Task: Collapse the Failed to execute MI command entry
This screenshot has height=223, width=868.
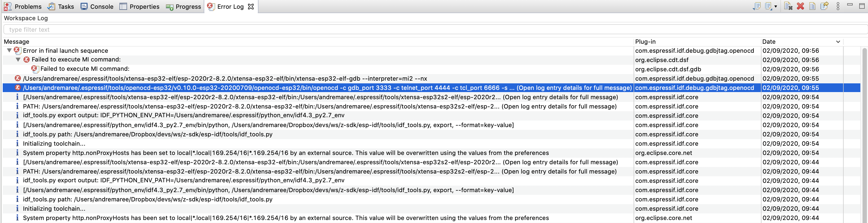Action: pos(18,60)
